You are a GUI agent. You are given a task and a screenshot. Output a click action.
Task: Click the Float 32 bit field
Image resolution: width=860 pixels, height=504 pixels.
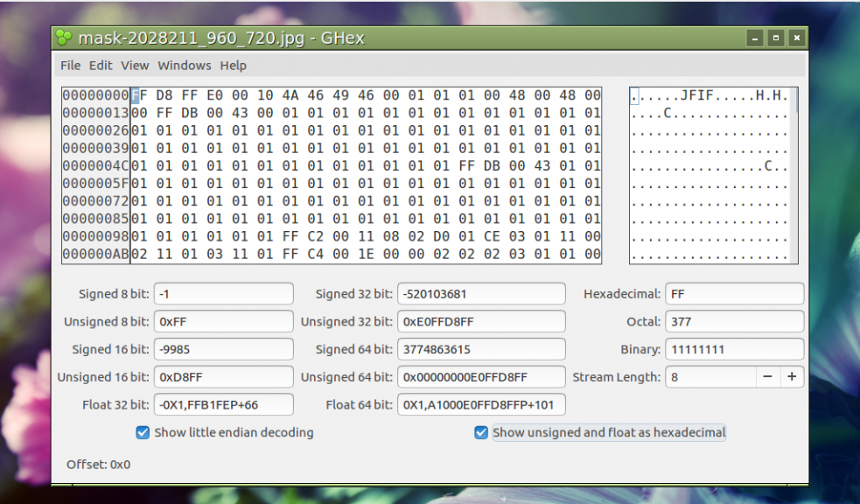pos(224,405)
